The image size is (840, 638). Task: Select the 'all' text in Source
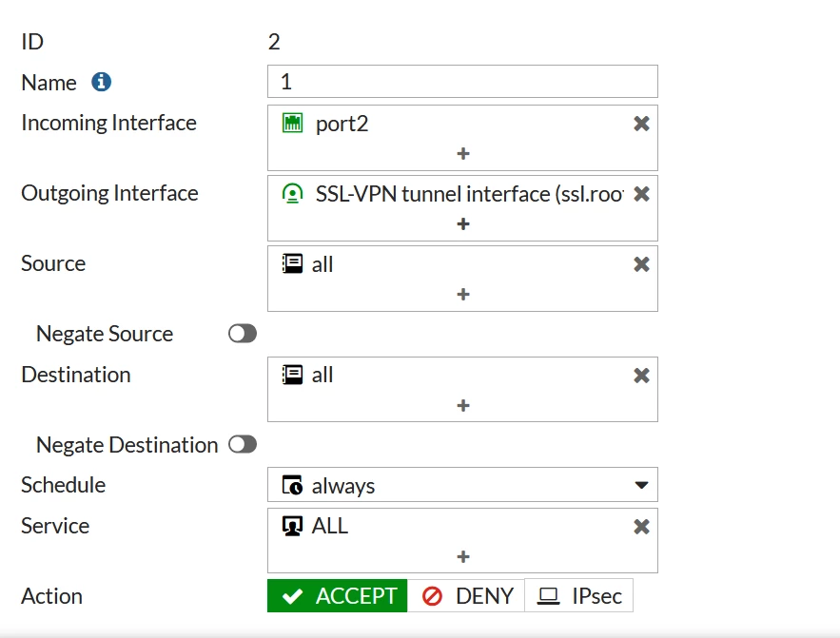pos(322,264)
